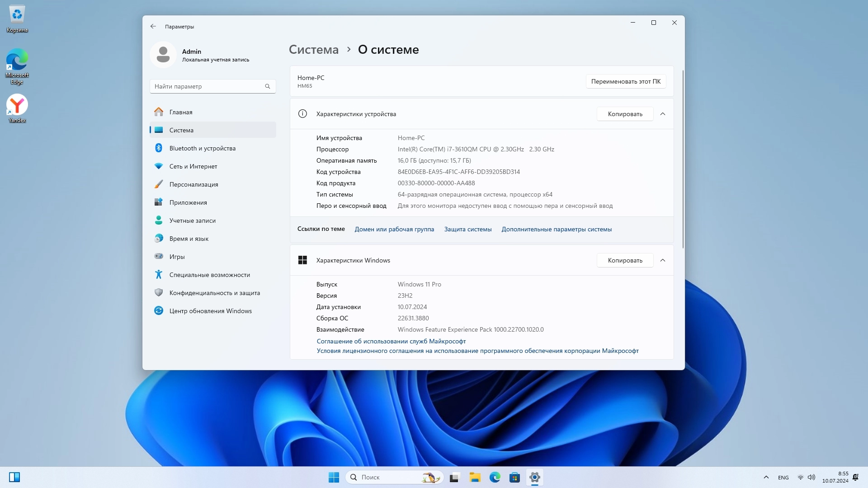This screenshot has height=488, width=868.
Task: Collapse Характеристики устройства section
Action: click(663, 114)
